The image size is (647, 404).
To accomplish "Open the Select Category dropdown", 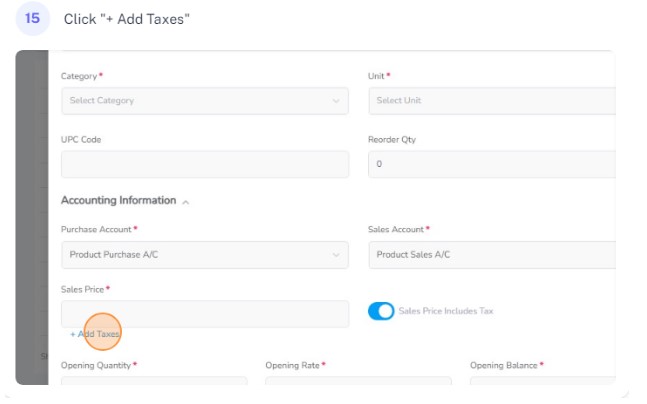I will pos(205,101).
